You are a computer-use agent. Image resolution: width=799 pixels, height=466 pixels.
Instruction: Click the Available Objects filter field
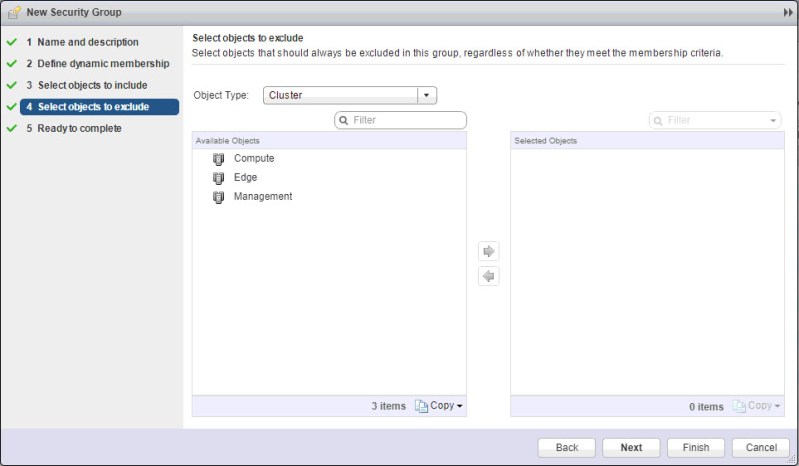point(406,120)
